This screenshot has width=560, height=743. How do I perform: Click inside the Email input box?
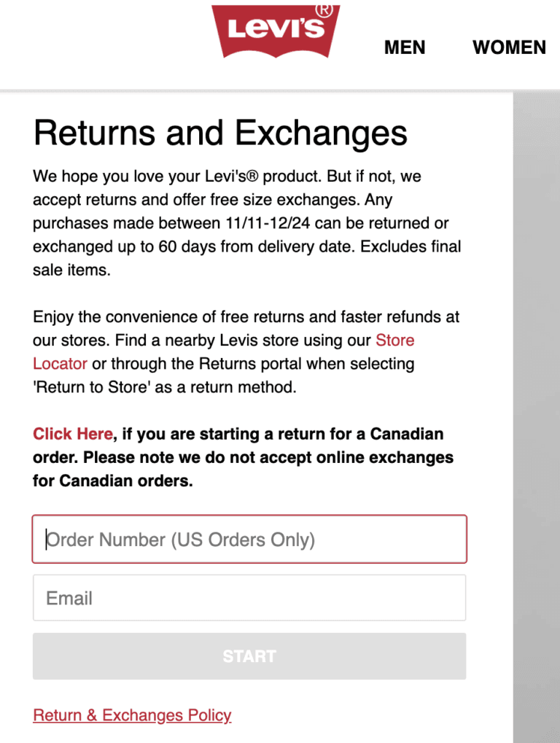coord(249,598)
